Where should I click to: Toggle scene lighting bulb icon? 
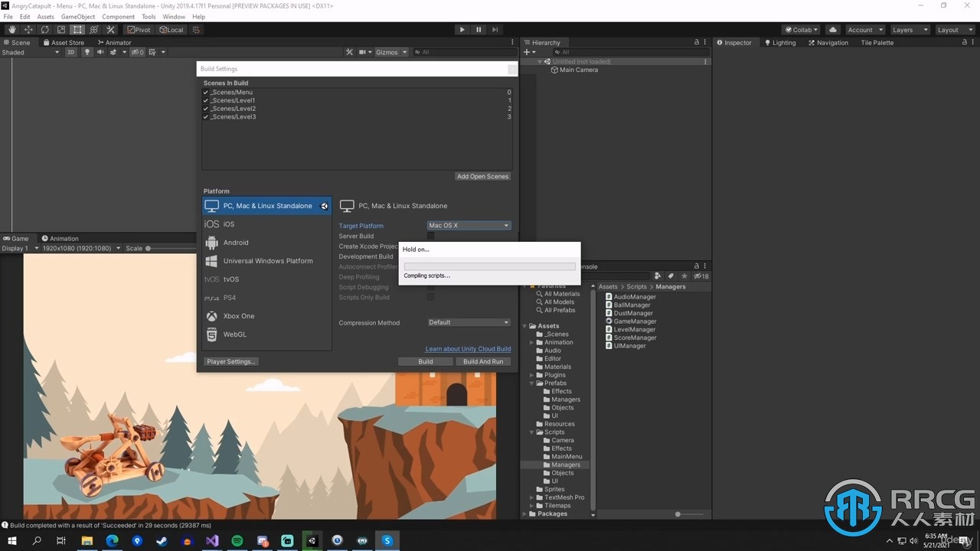pyautogui.click(x=87, y=52)
